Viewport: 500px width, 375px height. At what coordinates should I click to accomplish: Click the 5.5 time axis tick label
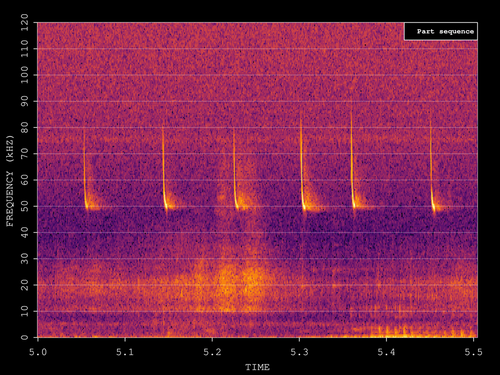(474, 352)
